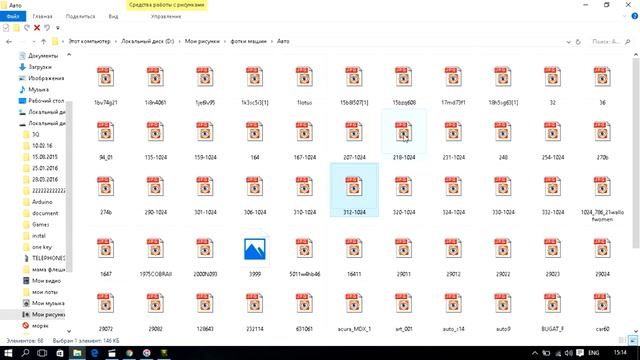Select the file 270b
This screenshot has width=640, height=360.
(602, 140)
